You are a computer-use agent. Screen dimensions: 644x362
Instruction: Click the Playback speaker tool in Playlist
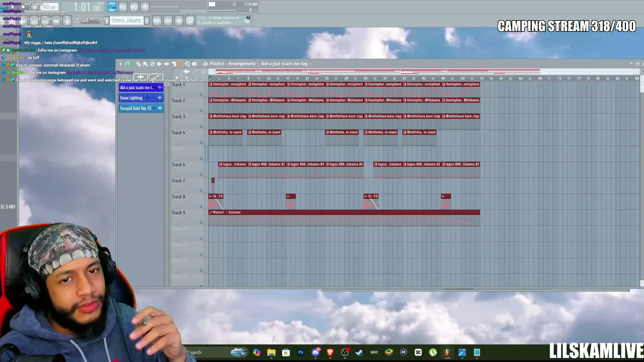[x=195, y=64]
